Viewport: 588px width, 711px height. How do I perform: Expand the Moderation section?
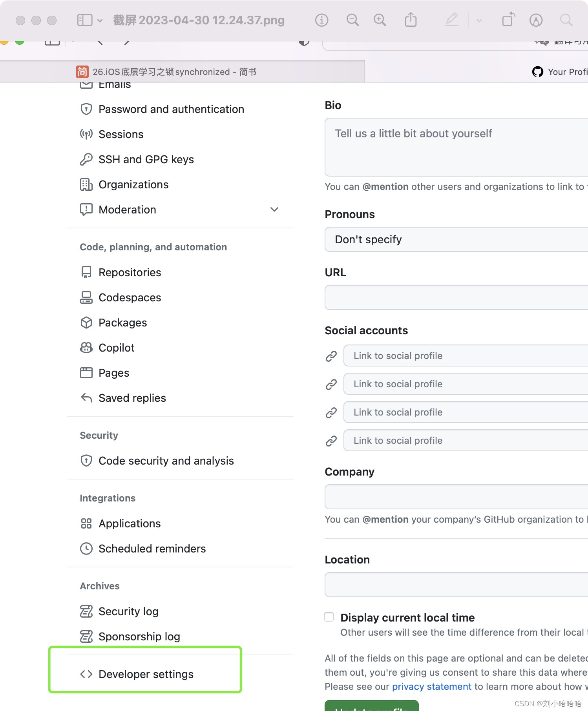point(274,210)
